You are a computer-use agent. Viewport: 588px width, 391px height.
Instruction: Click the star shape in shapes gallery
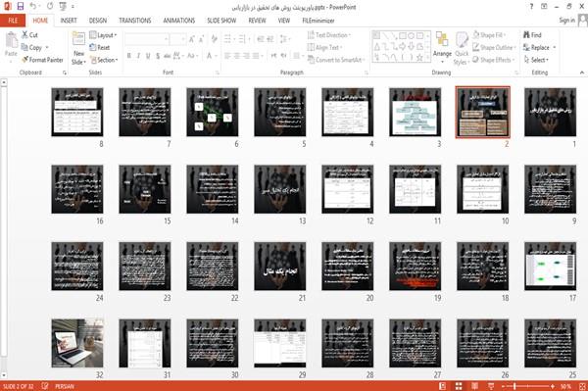419,58
